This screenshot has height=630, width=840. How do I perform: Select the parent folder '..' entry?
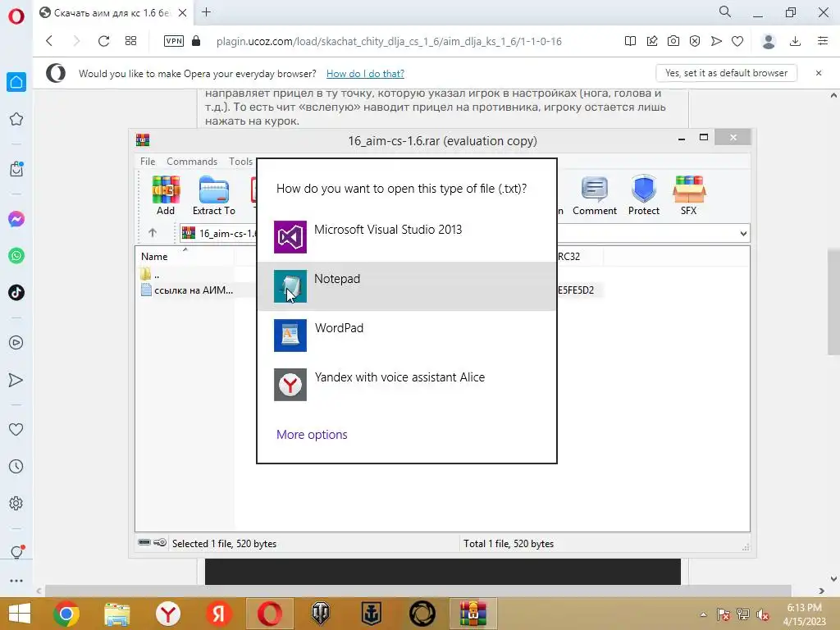click(x=150, y=275)
